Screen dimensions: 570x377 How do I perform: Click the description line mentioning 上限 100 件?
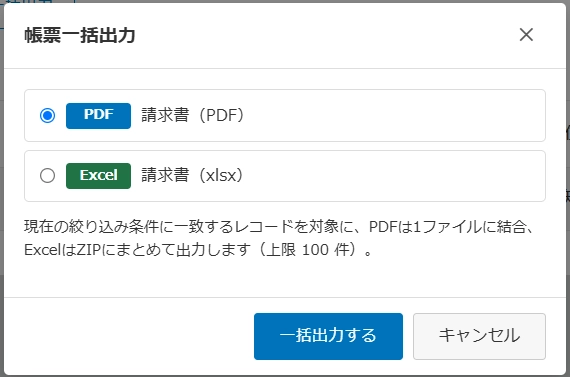198,250
